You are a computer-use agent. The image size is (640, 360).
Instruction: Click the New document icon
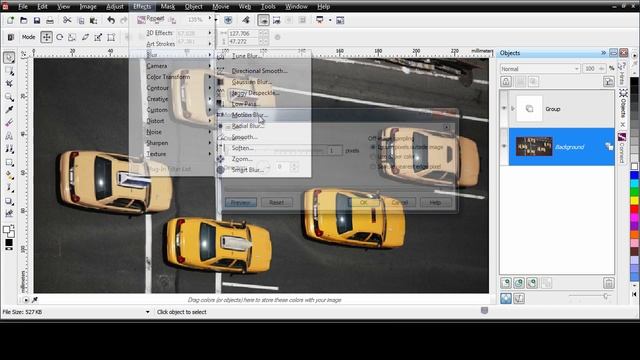[x=10, y=20]
